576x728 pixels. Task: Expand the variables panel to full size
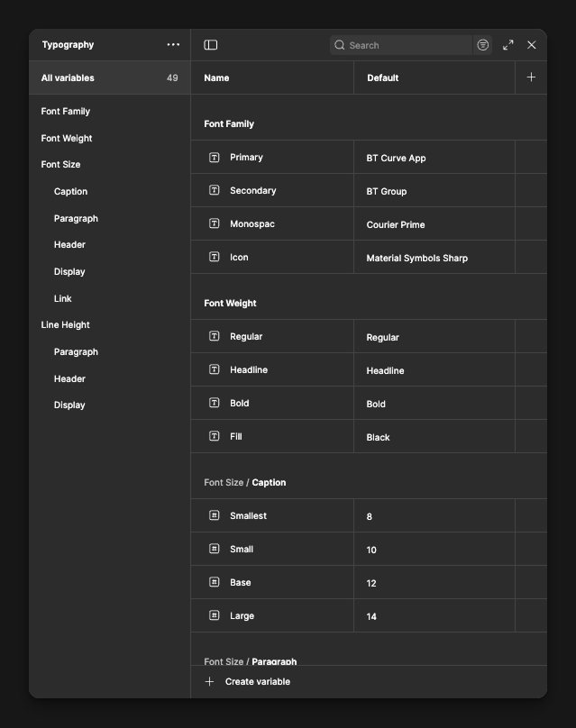pos(508,45)
